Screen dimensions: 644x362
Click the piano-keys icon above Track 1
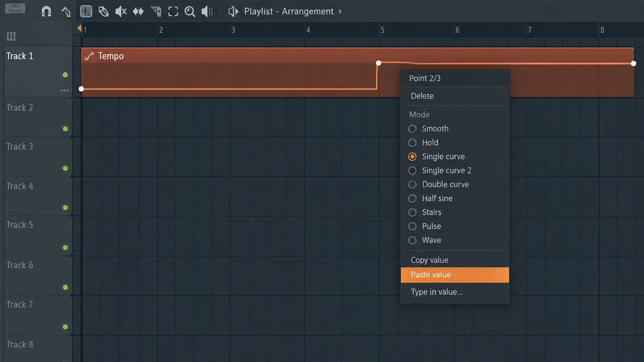(x=11, y=36)
